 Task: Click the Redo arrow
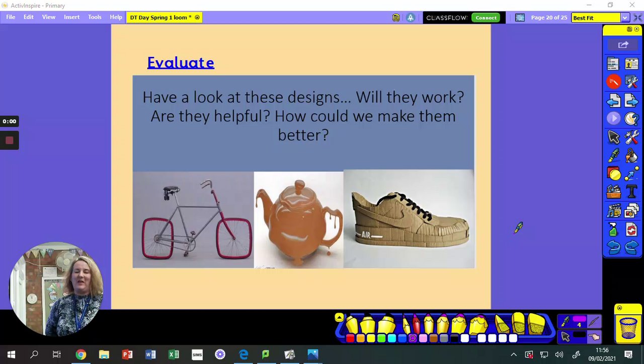631,247
